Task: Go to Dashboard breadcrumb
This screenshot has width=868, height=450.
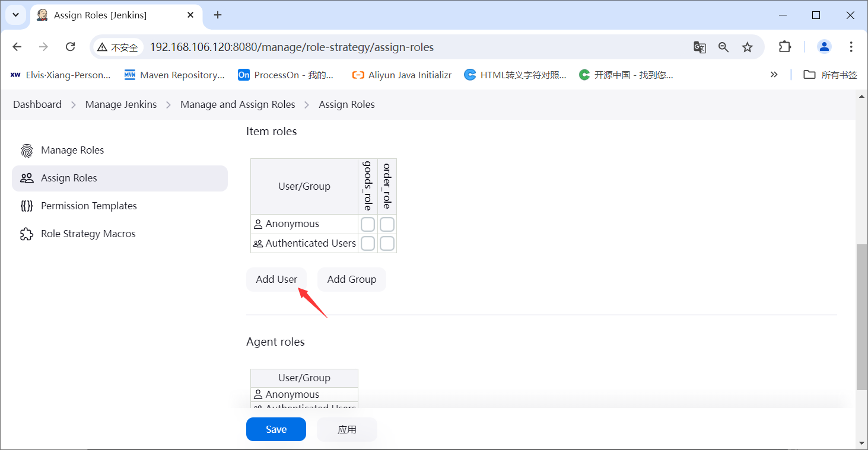Action: point(37,104)
